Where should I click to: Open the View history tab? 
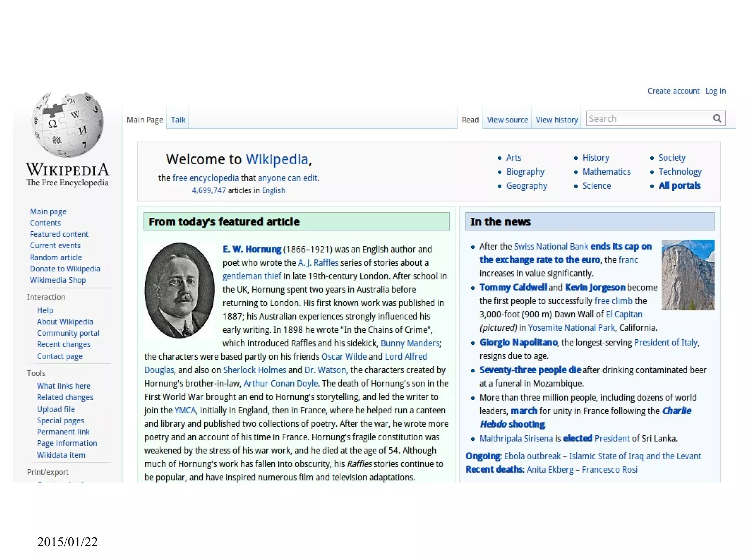[x=557, y=120]
